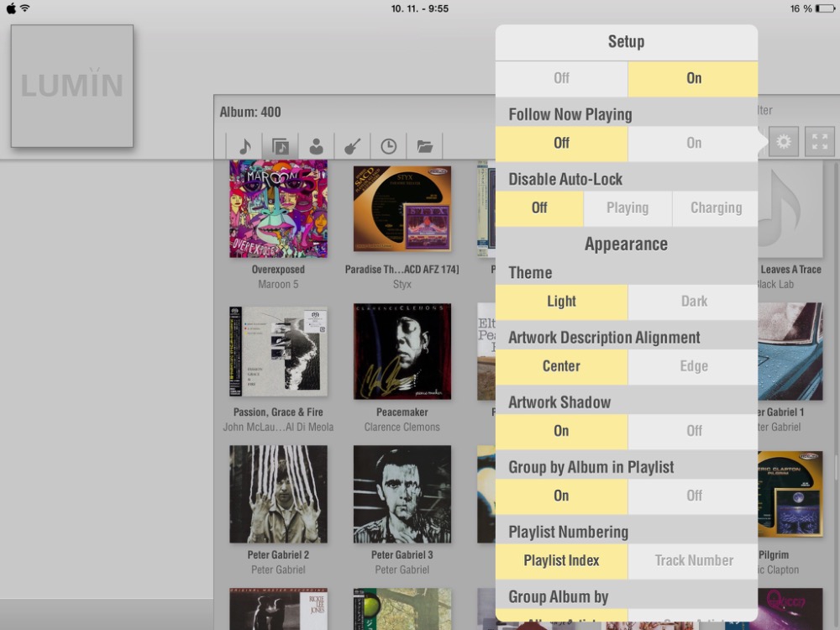This screenshot has height=630, width=840.
Task: Browse by Artist icon
Action: [x=316, y=145]
